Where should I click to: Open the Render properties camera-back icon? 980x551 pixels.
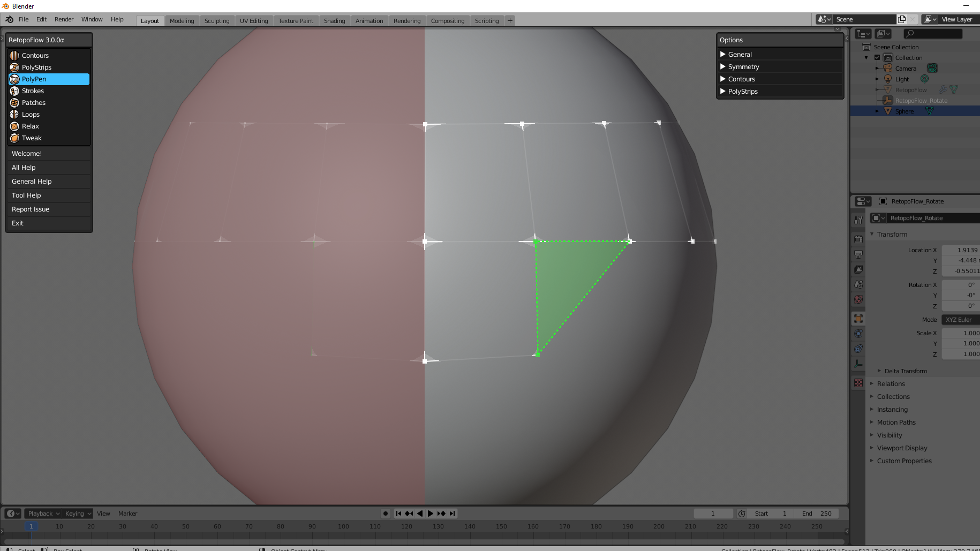coord(858,238)
